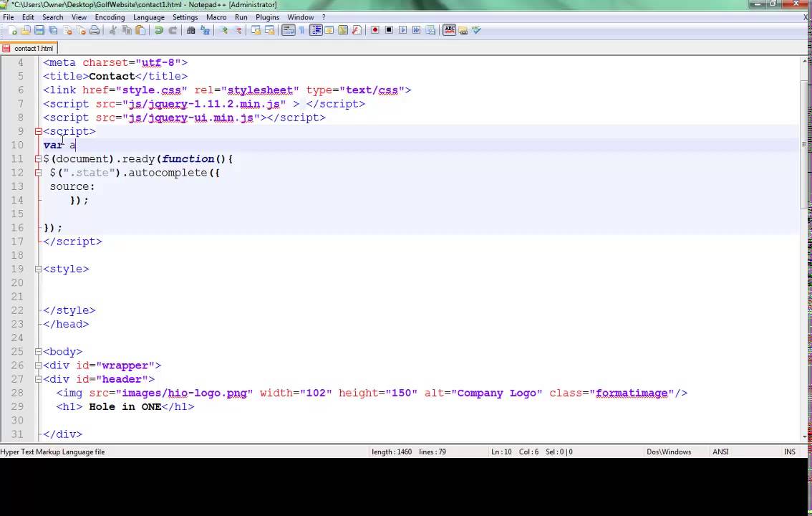The image size is (812, 516).
Task: Collapse the header div on line 27
Action: (39, 379)
